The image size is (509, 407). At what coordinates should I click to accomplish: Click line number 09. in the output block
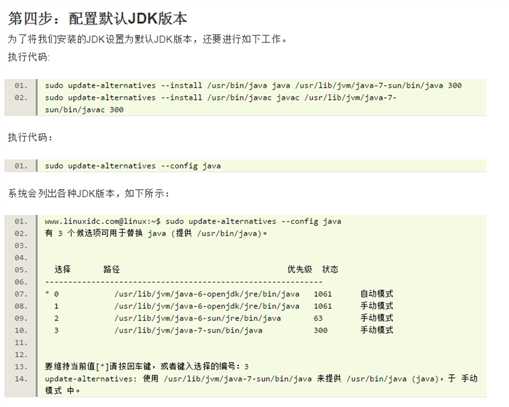point(21,318)
